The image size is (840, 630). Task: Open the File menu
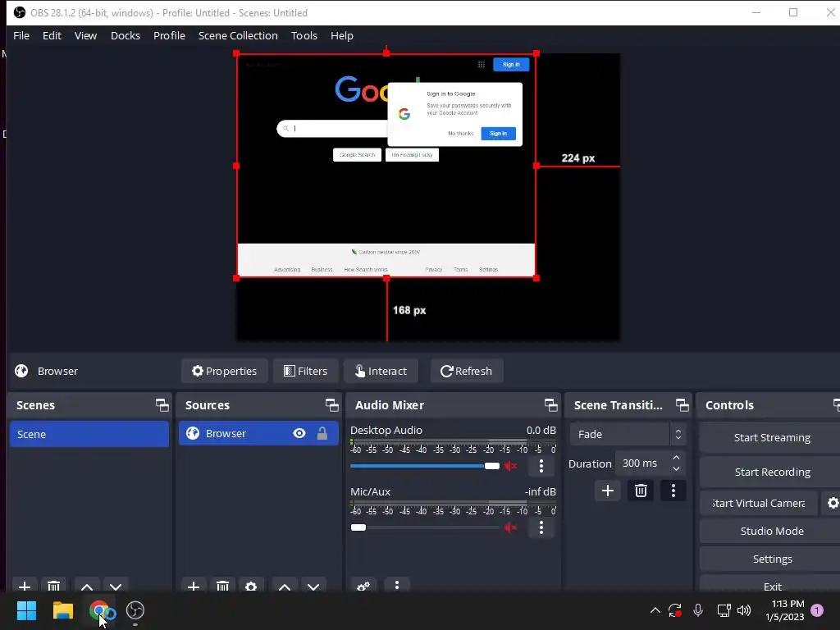pos(21,35)
